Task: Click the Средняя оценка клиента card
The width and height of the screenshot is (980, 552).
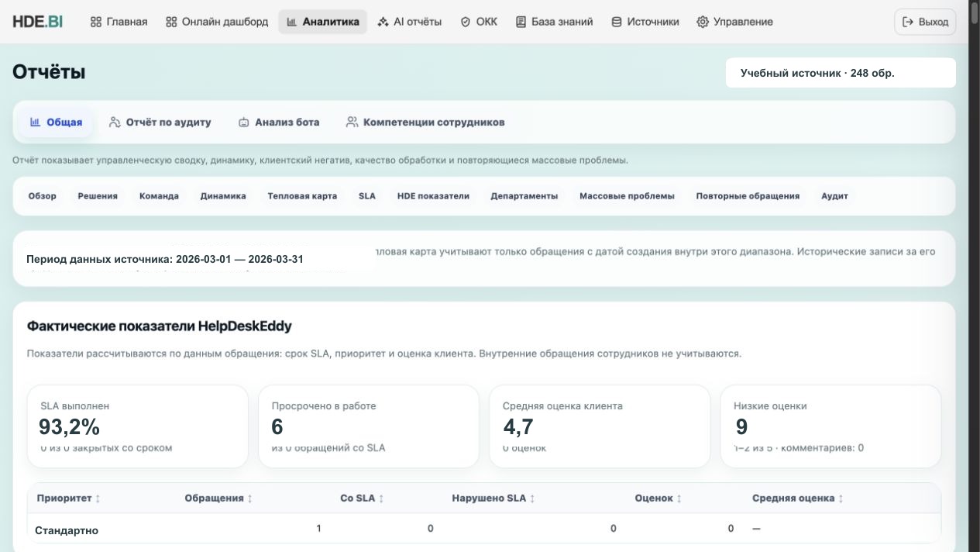Action: [x=600, y=426]
